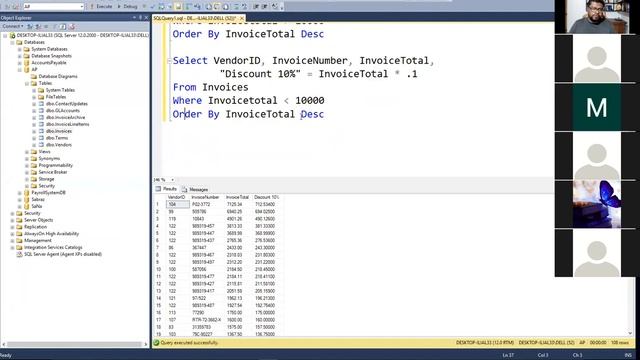Close the Object Explorer panel
Viewport: 640px width, 360px height.
[146, 18]
